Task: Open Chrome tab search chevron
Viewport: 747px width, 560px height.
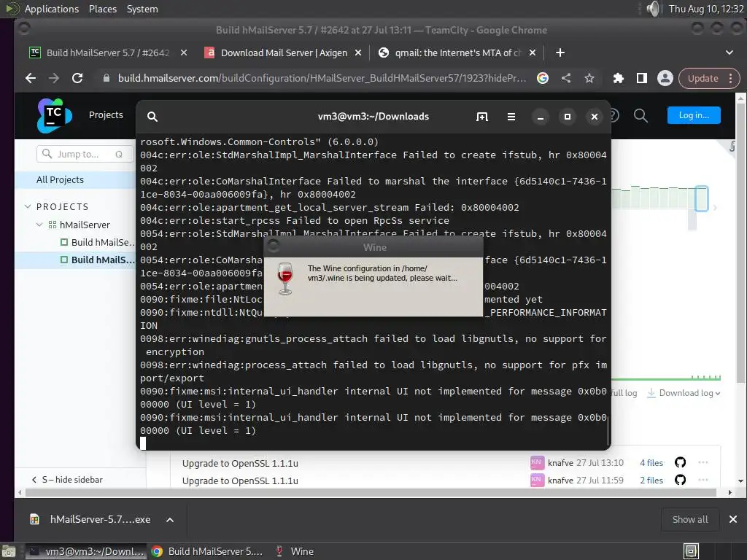Action: pyautogui.click(x=729, y=52)
